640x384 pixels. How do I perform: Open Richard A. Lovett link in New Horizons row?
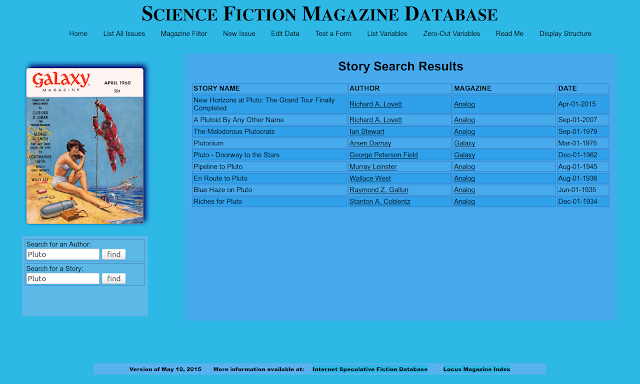pyautogui.click(x=376, y=104)
